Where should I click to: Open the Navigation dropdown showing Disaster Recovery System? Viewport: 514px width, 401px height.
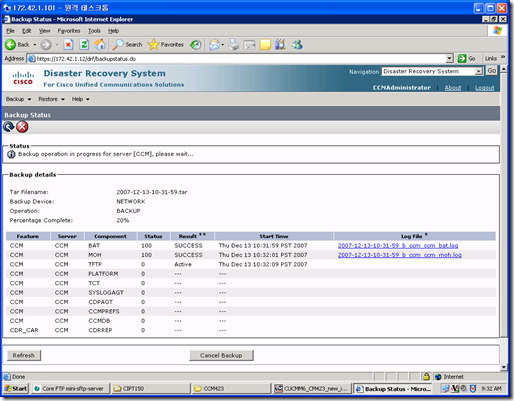[432, 71]
